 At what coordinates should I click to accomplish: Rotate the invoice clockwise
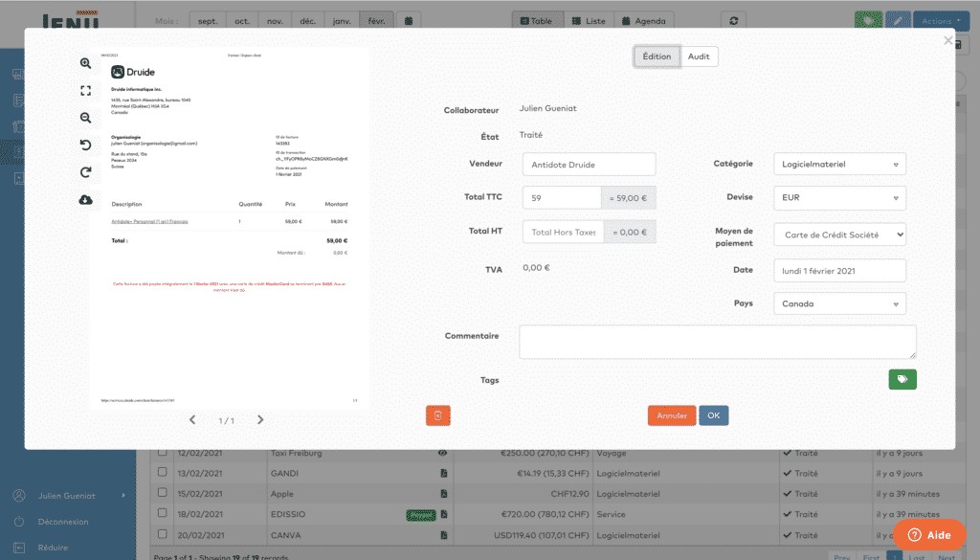tap(86, 172)
